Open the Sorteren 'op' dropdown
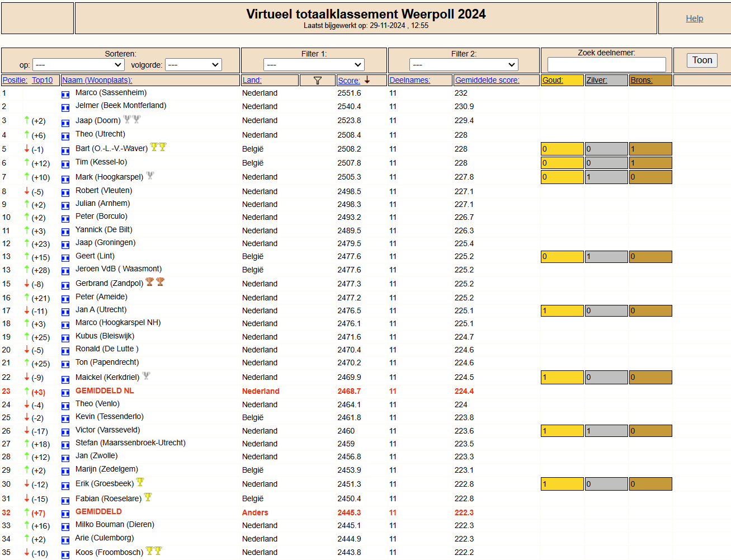The height and width of the screenshot is (560, 731). point(78,65)
